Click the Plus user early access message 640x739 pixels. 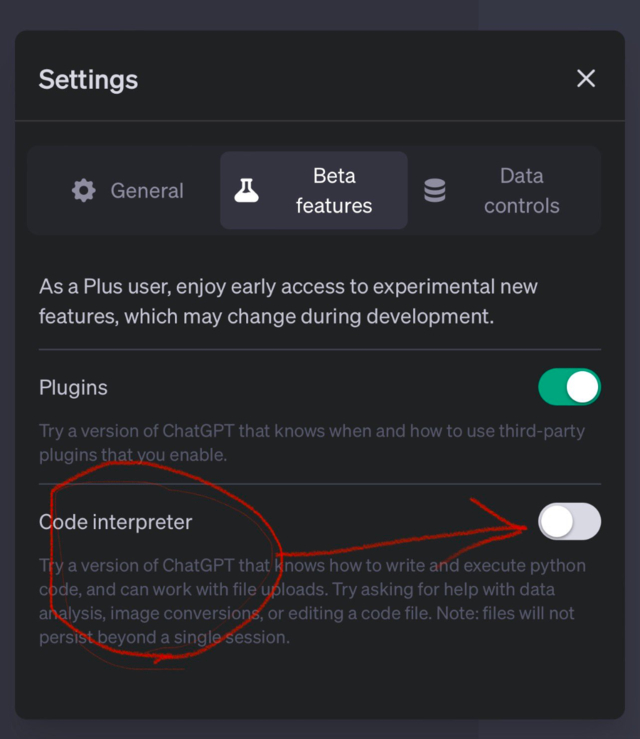pos(288,301)
